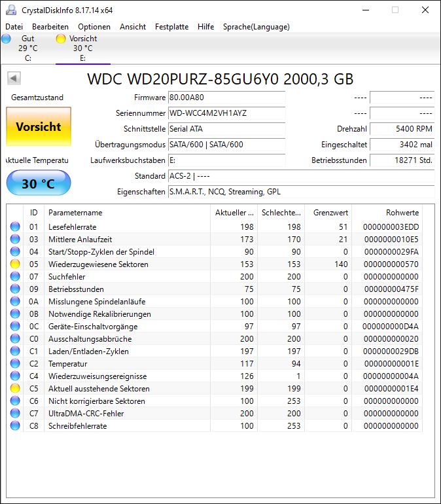This screenshot has width=441, height=504.
Task: Click status orb for Wiederzuweisungsereignisse
Action: [x=15, y=376]
